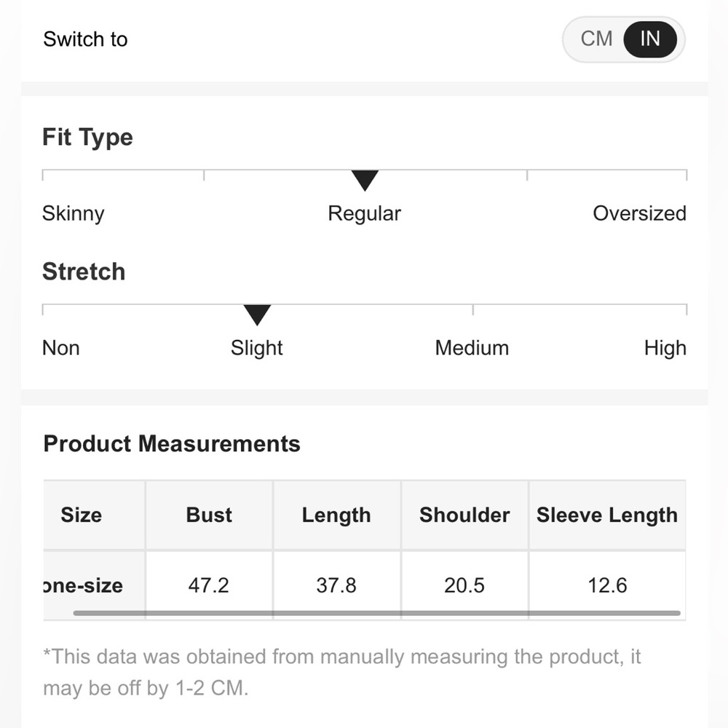Click the Fit Type triangle marker
728x728 pixels.
(365, 180)
